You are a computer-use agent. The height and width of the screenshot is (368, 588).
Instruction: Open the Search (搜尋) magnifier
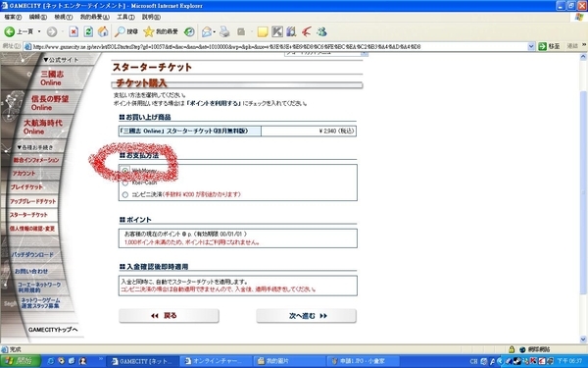click(126, 32)
